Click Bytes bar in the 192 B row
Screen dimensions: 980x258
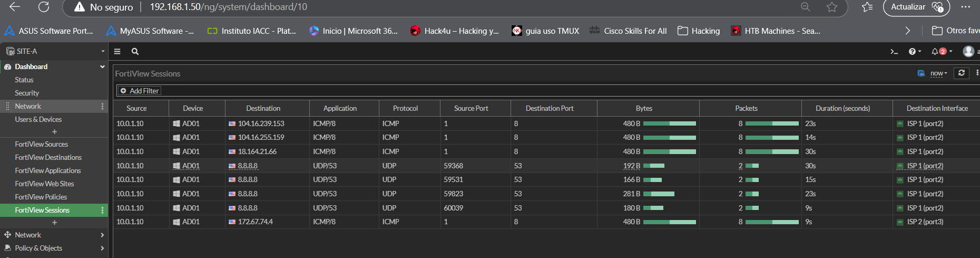click(x=653, y=166)
